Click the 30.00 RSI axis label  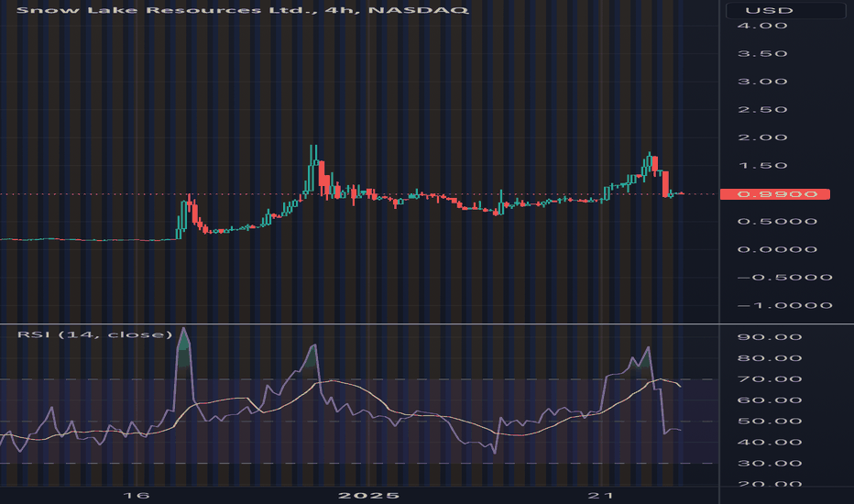pyautogui.click(x=770, y=464)
